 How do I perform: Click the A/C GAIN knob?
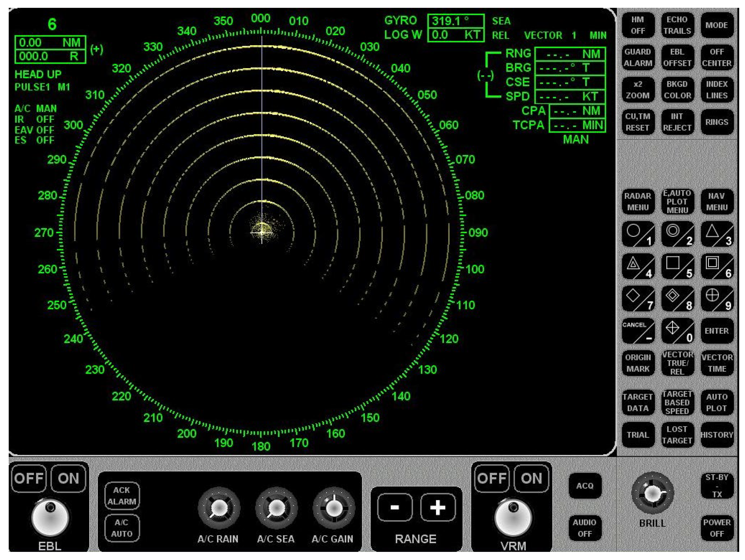click(333, 508)
